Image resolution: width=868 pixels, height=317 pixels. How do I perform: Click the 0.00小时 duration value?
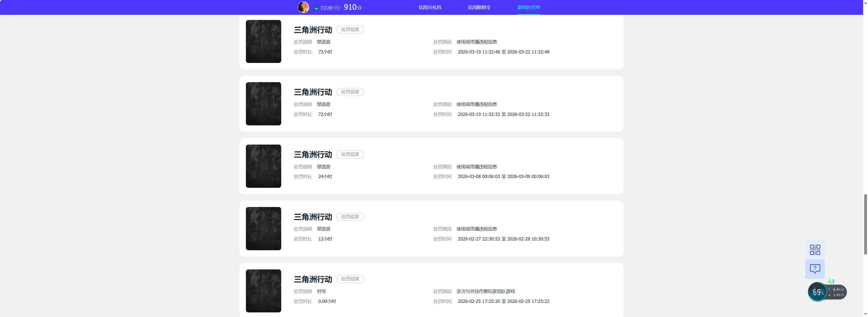(x=327, y=301)
